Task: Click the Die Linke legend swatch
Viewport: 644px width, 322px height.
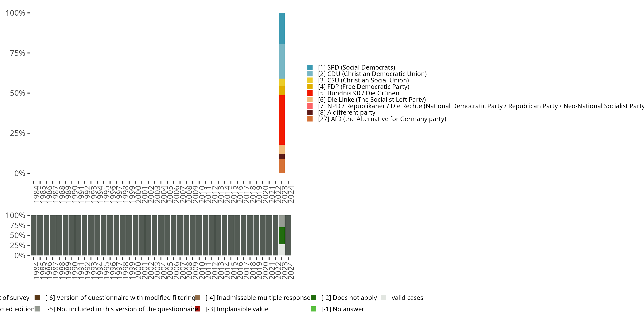Action: point(310,100)
